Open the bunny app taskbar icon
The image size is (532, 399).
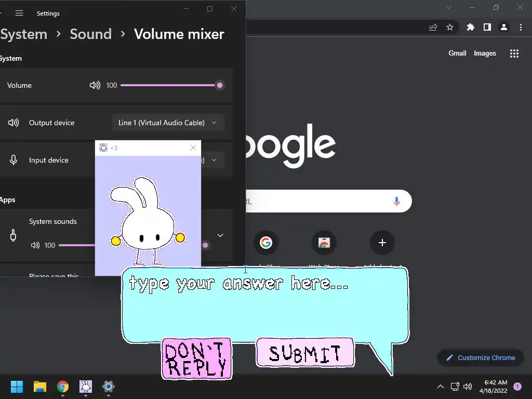click(x=86, y=387)
